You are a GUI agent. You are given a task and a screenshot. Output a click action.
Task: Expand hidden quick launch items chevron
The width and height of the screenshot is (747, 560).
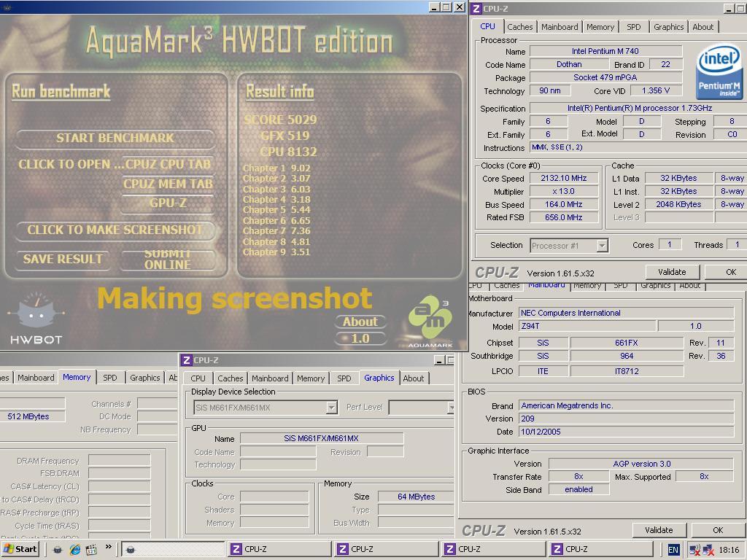[109, 547]
